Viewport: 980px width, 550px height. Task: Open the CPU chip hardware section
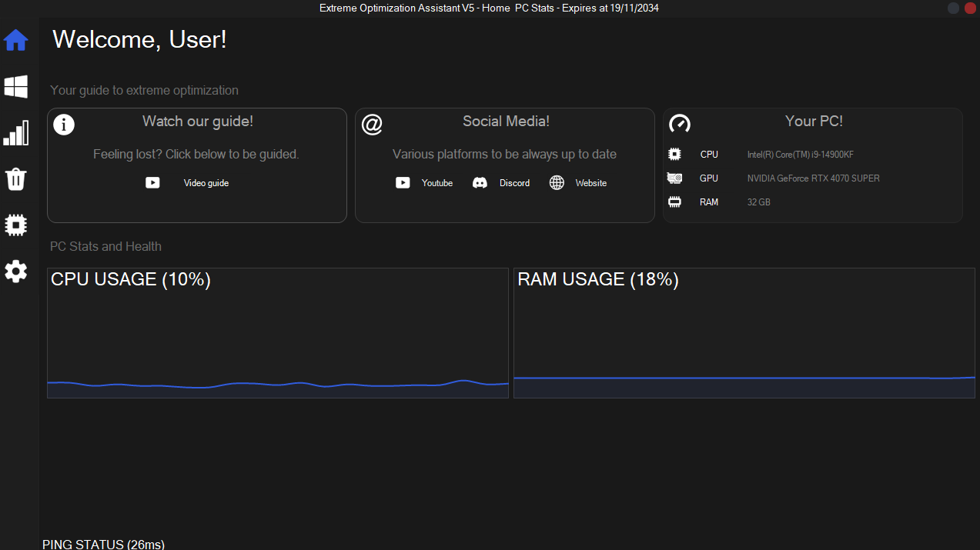(16, 225)
